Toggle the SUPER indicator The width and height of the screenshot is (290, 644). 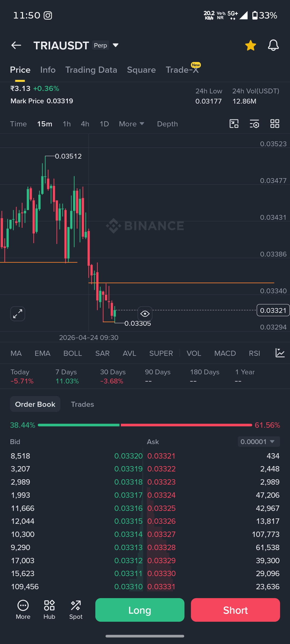pos(161,353)
